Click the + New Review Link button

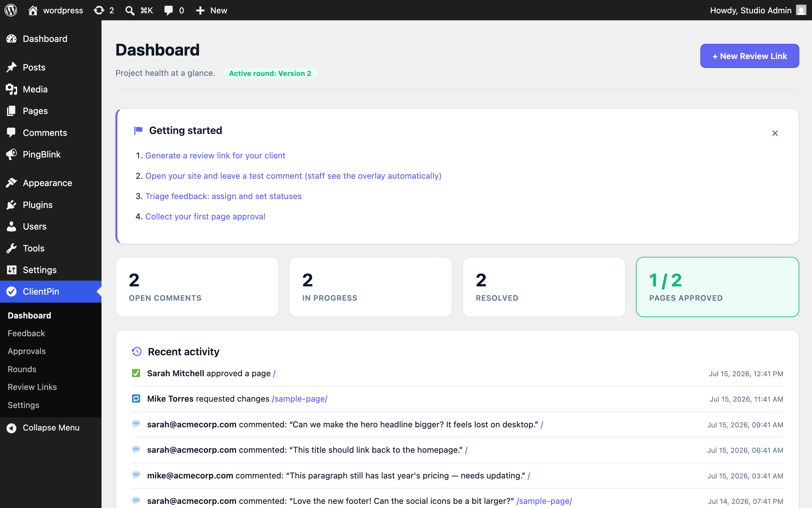(750, 56)
